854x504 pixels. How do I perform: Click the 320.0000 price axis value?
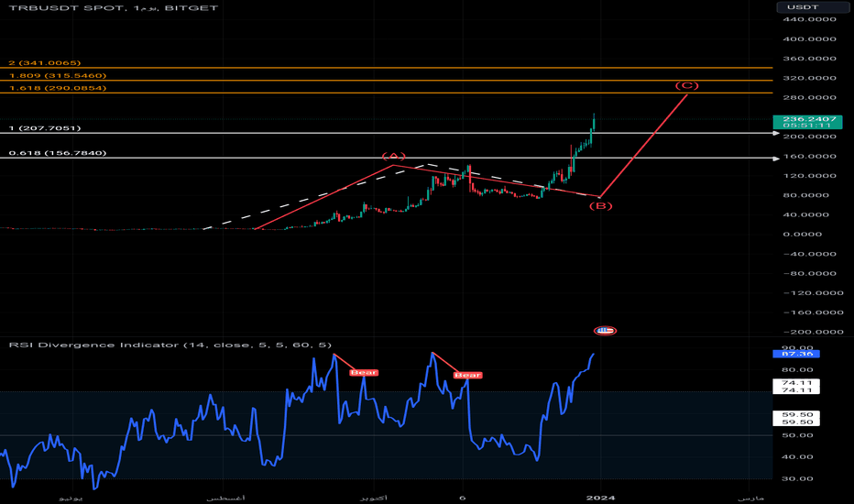point(809,79)
